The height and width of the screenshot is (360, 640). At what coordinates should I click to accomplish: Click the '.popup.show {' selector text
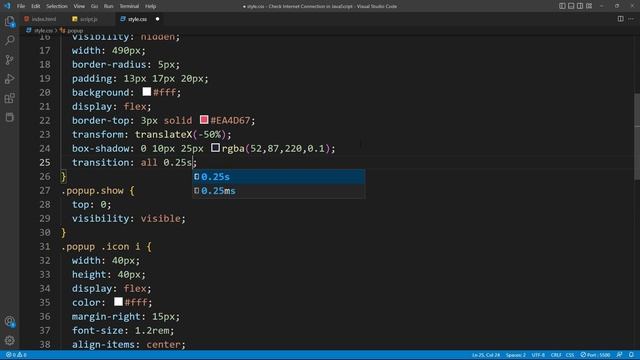point(98,191)
